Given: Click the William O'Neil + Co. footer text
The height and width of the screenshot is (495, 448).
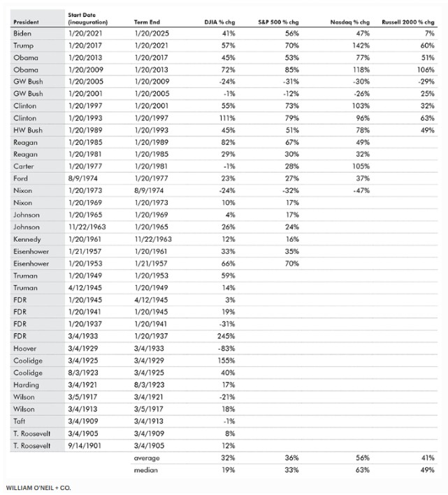Looking at the screenshot, I should click(x=38, y=487).
